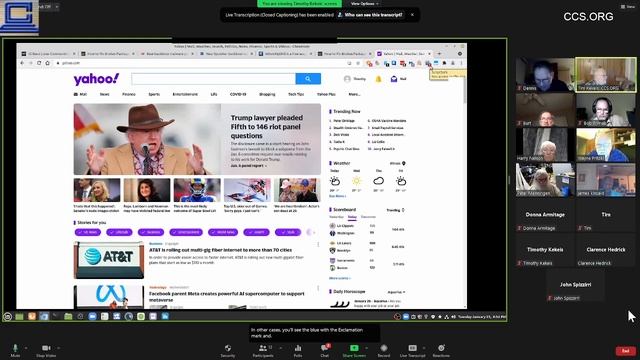Open the Scoreboard Trending dropdown
The image size is (640, 360).
click(x=395, y=210)
